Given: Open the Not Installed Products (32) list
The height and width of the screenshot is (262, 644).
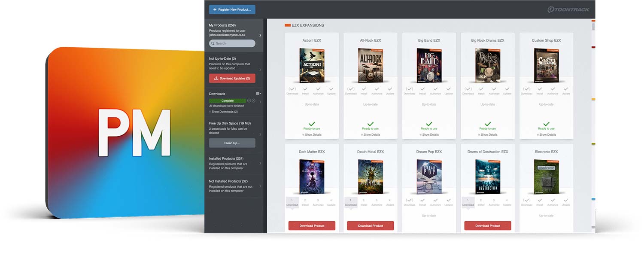Looking at the screenshot, I should pyautogui.click(x=232, y=186).
